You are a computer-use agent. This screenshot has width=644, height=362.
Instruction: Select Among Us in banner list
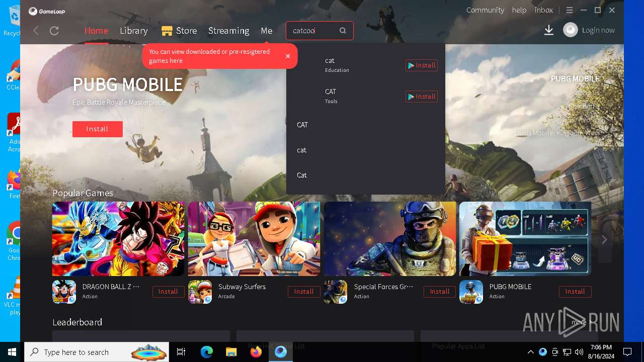tap(585, 93)
